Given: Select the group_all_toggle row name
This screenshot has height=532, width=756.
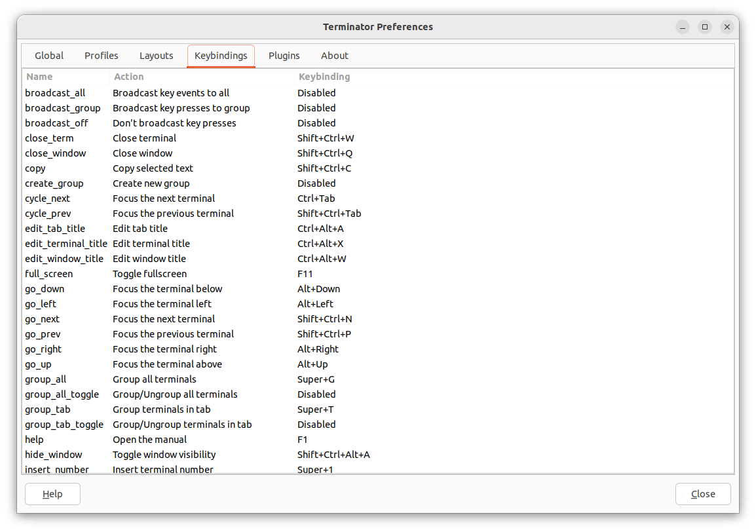Looking at the screenshot, I should (62, 394).
